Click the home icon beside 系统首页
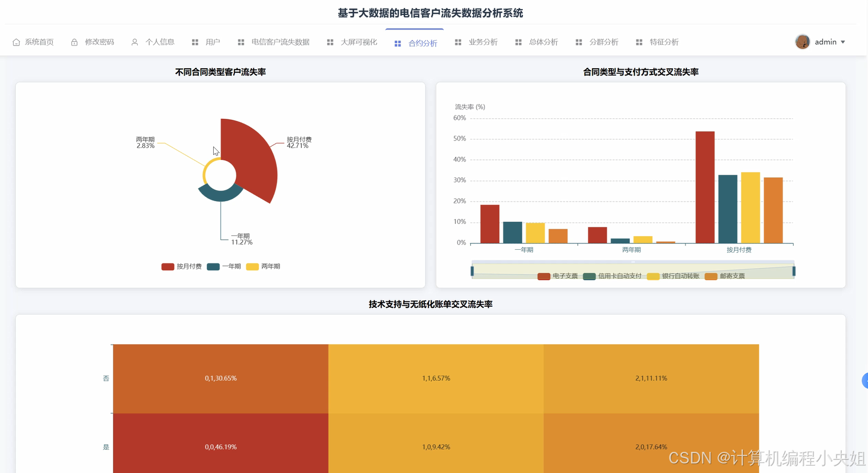 click(16, 42)
